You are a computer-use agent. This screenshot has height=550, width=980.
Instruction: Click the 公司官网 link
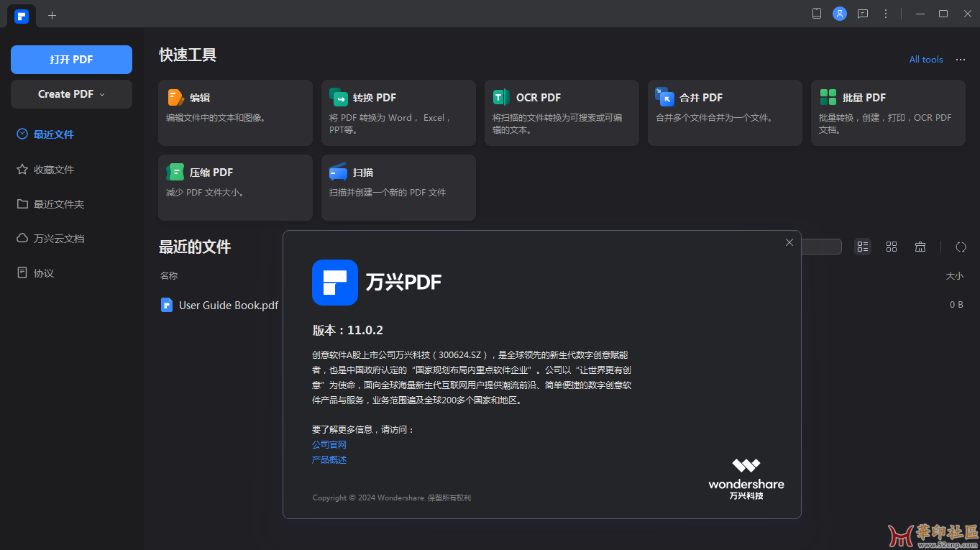point(329,445)
